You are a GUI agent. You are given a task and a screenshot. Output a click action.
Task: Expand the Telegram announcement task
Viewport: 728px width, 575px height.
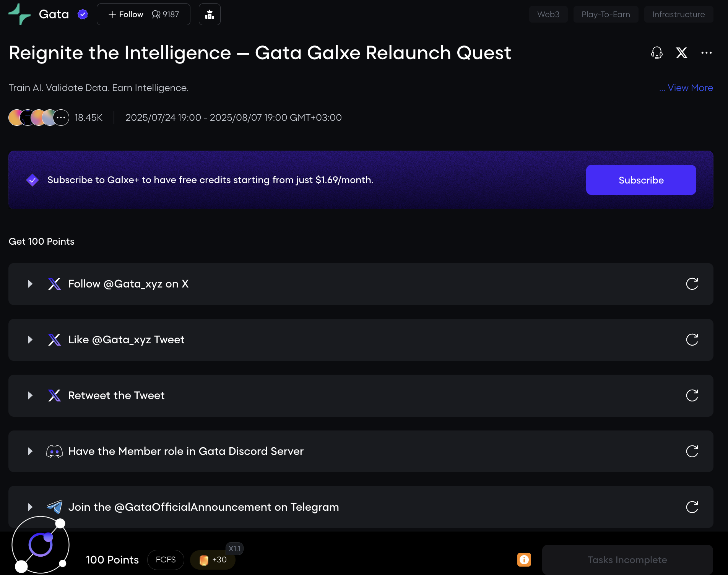pos(30,507)
